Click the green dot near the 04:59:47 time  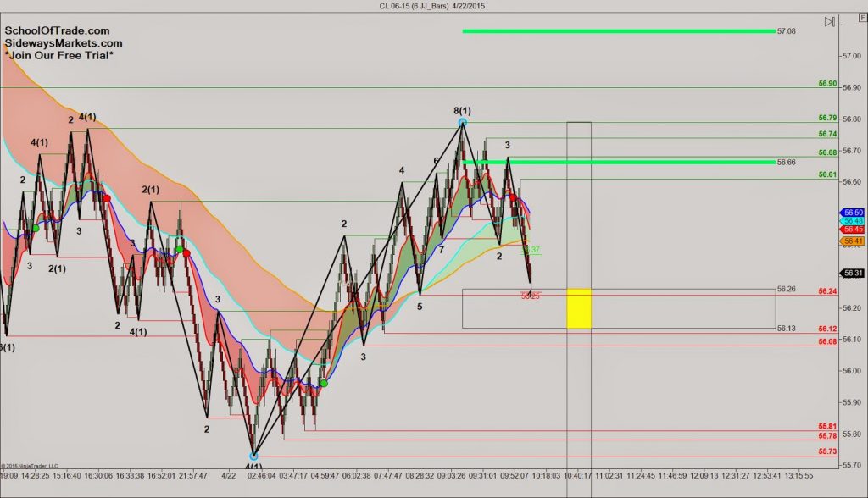pos(324,383)
